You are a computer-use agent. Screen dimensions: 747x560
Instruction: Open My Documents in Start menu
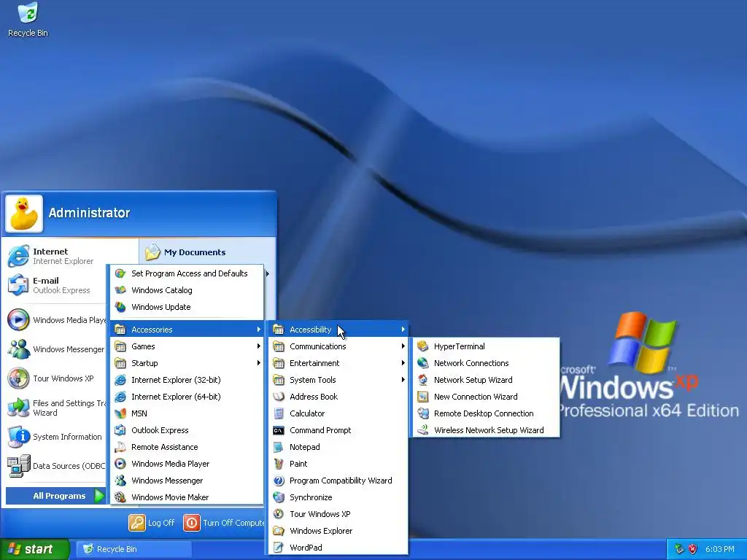(186, 252)
